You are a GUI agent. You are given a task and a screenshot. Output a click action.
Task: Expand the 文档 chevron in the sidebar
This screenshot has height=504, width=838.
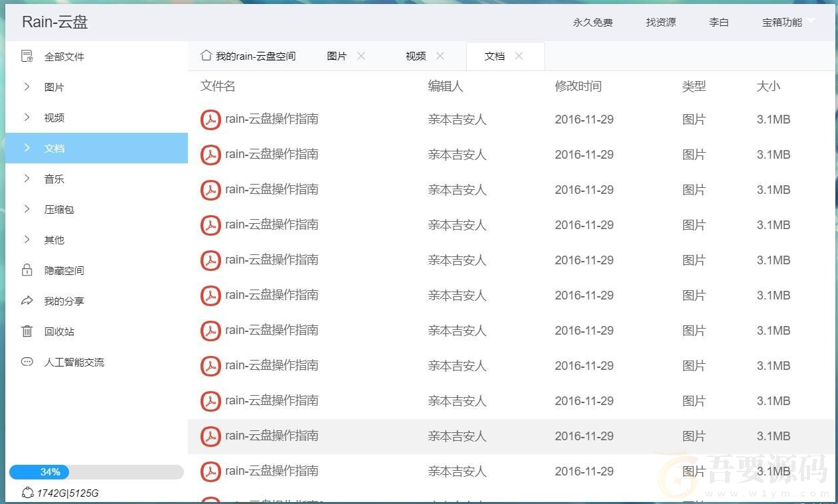pyautogui.click(x=27, y=147)
